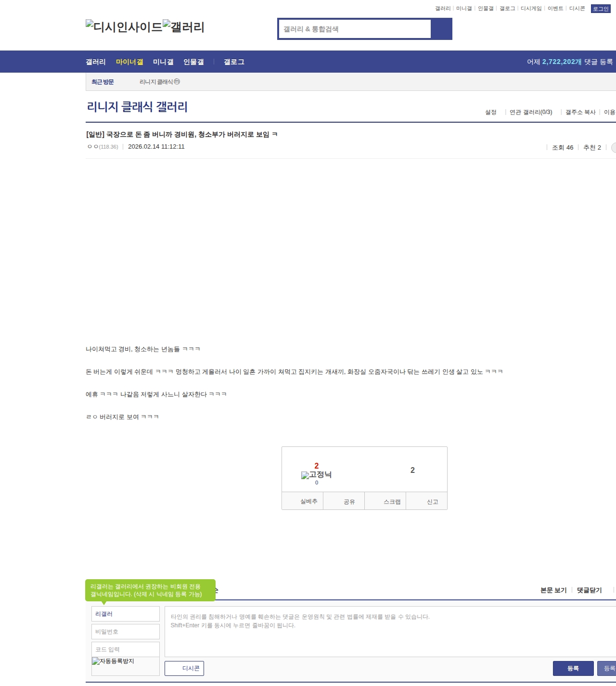Click the 실베추 button
The image size is (616, 686).
302,501
